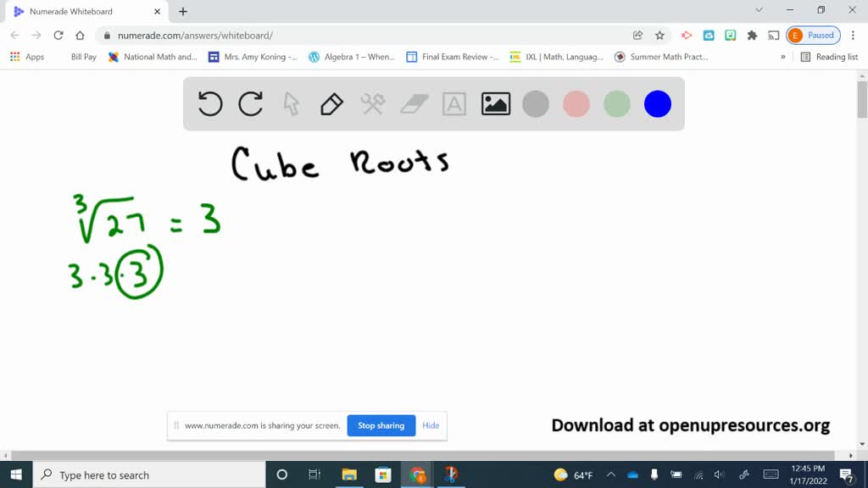Hide the screen sharing banner
868x488 pixels.
(x=431, y=425)
